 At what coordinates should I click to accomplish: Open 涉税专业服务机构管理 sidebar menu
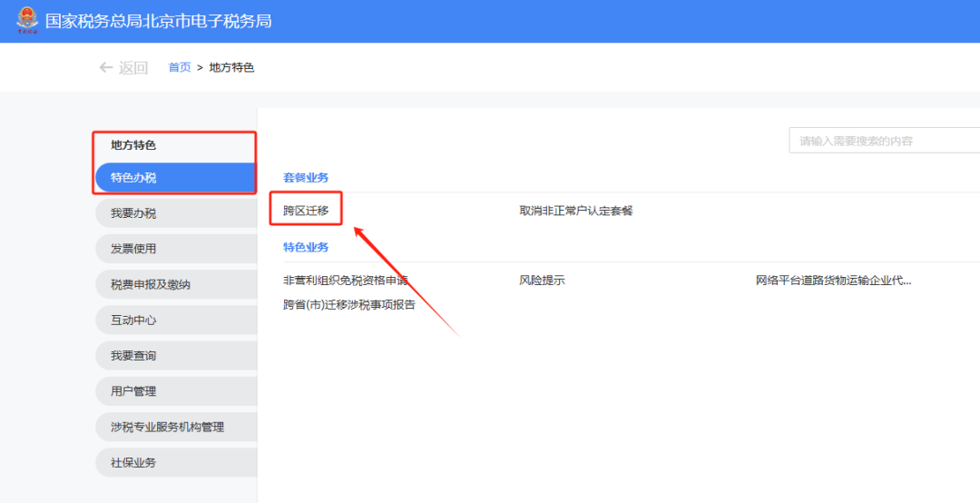176,428
